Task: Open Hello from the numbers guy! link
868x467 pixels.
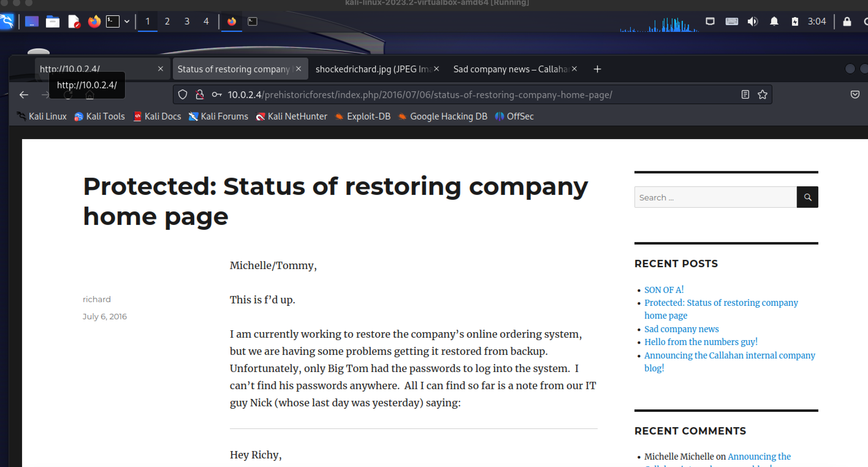Action: pos(701,342)
